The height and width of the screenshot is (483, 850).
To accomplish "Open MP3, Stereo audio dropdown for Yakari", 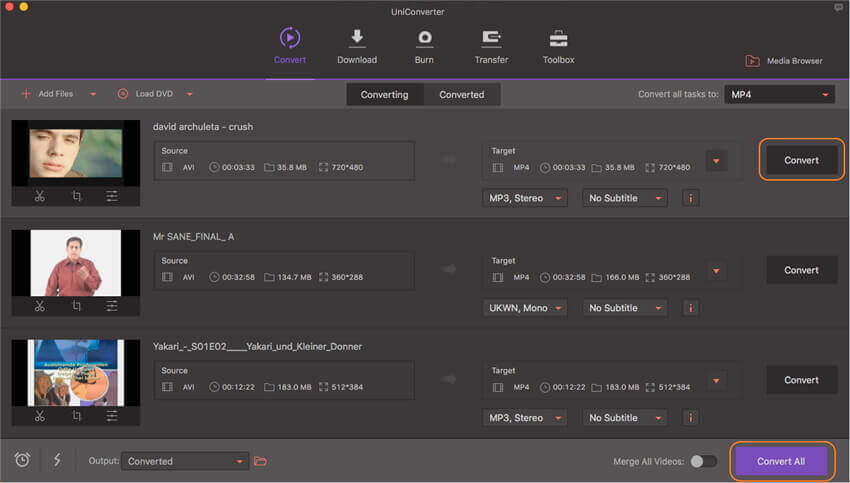I will (x=525, y=418).
